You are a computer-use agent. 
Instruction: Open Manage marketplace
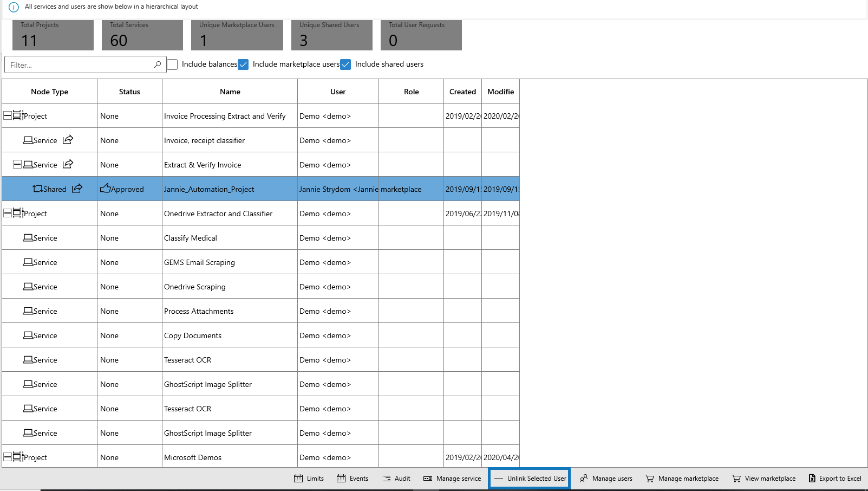(682, 479)
